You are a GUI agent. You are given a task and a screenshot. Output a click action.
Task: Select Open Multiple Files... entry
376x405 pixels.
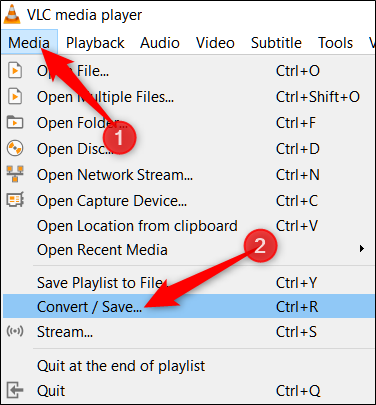point(188,97)
